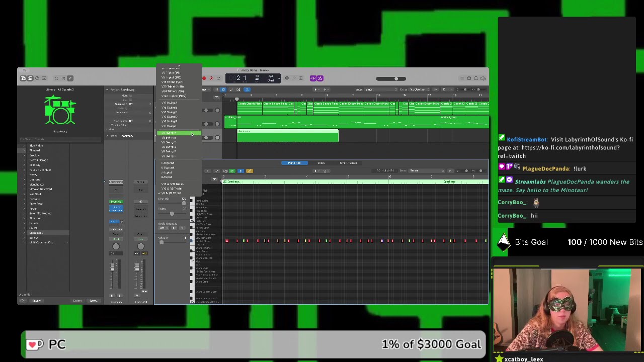Toggle the Editors pencil button

[x=70, y=78]
